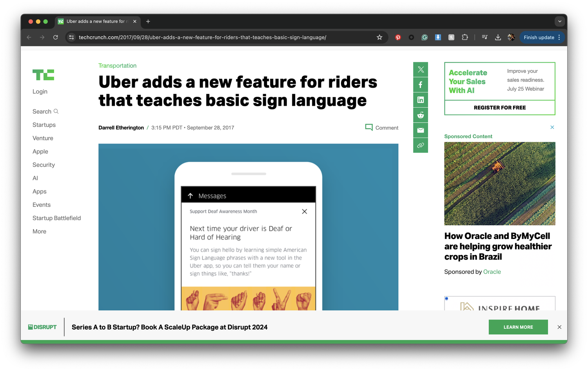Viewport: 588px width, 371px height.
Task: Share article on Reddit
Action: tap(421, 115)
